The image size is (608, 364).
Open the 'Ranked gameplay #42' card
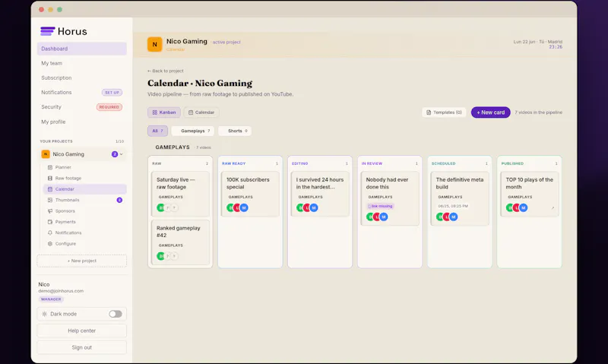point(180,242)
